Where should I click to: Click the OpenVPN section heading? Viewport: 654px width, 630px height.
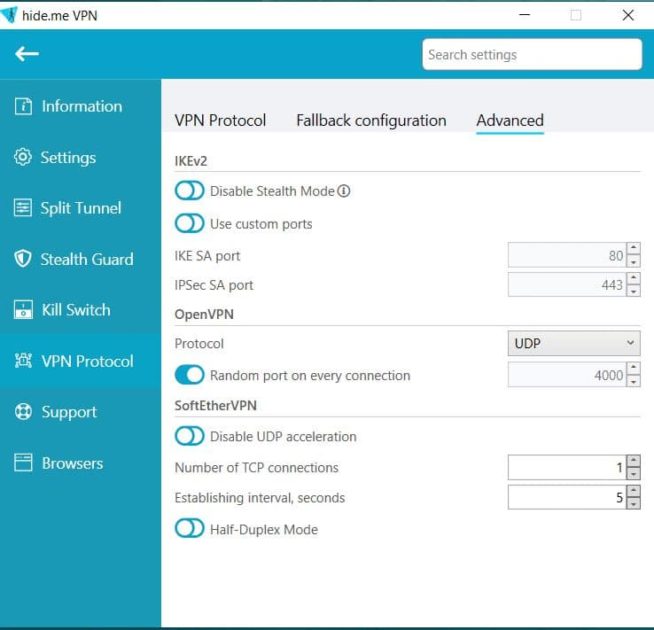point(204,314)
